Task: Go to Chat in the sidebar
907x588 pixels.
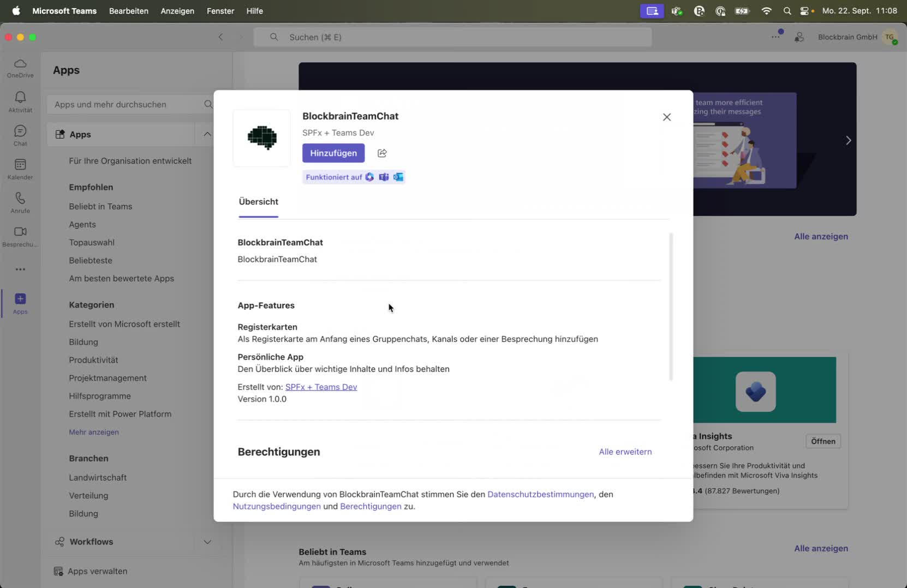Action: (20, 135)
